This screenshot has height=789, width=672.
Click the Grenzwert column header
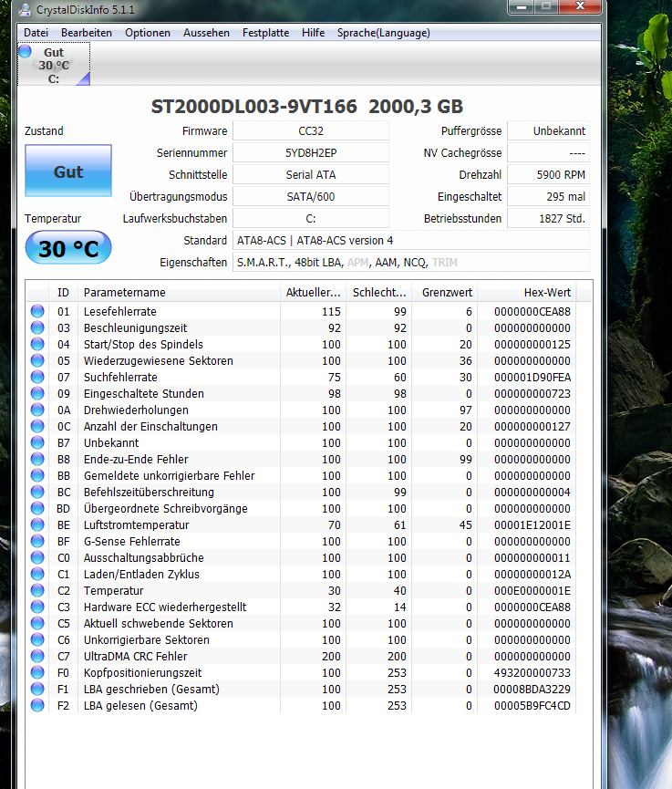click(x=445, y=293)
